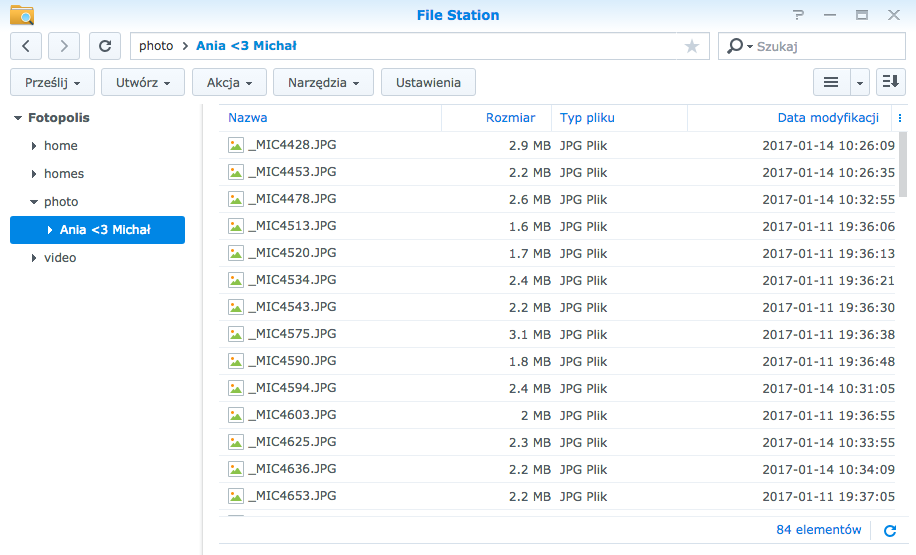Viewport: 916px width, 555px height.
Task: Click the Szukaj search field
Action: coord(829,46)
